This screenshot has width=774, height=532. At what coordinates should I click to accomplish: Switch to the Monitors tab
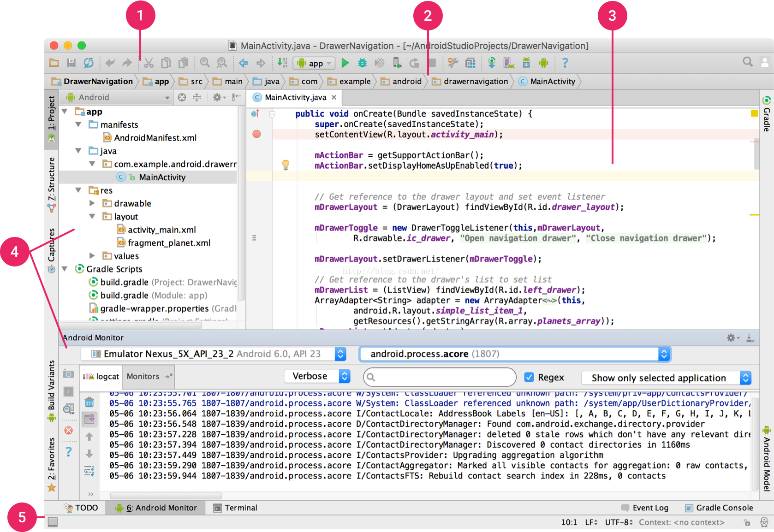pyautogui.click(x=143, y=376)
